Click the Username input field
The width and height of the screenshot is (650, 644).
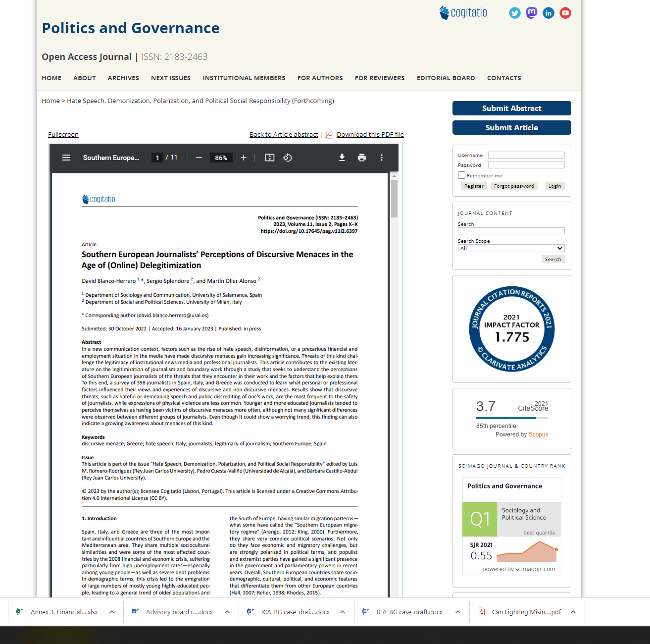(x=526, y=155)
